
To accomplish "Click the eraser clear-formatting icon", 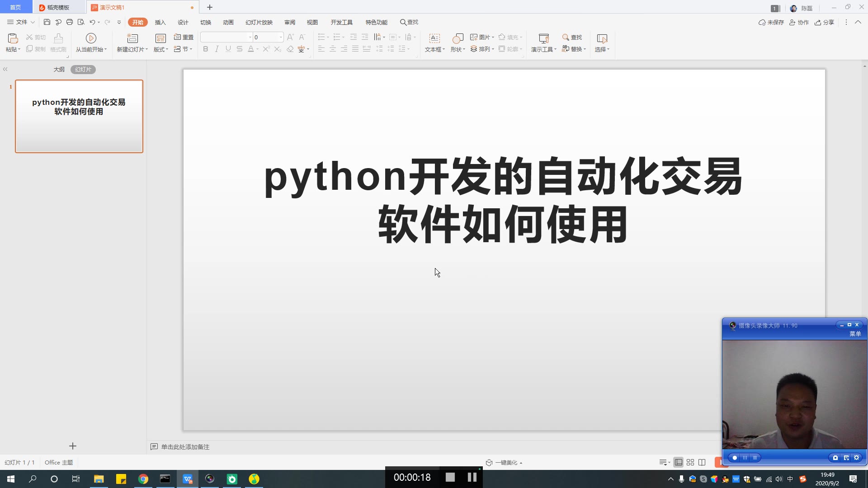I will tap(290, 49).
